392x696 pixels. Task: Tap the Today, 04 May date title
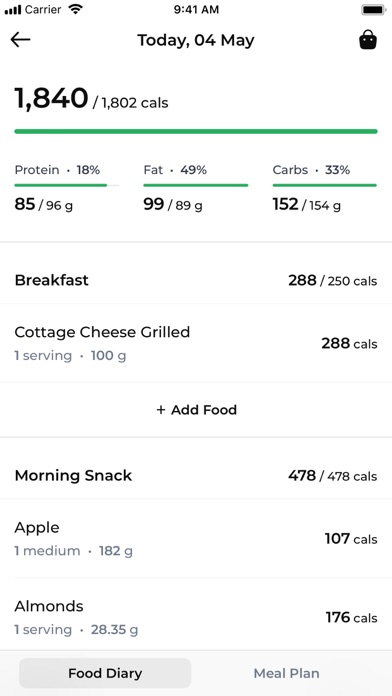pos(196,40)
